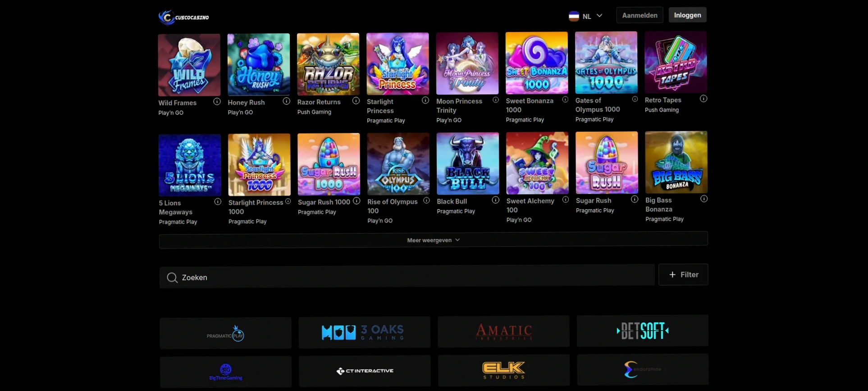
Task: Select the 3 Oaks Gaming provider
Action: pyautogui.click(x=364, y=332)
